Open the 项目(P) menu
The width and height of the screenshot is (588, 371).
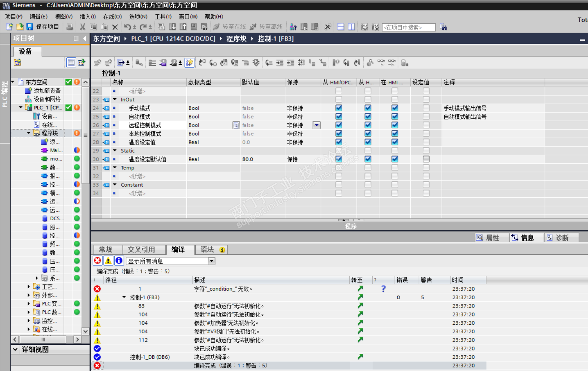(14, 17)
